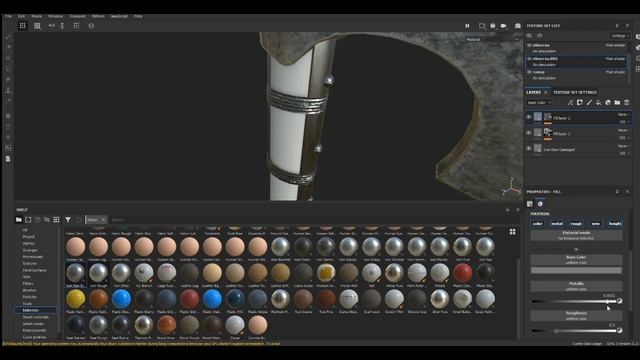The height and width of the screenshot is (360, 640).
Task: Switch the Shelf to grid thumbnail view
Action: pyautogui.click(x=512, y=232)
